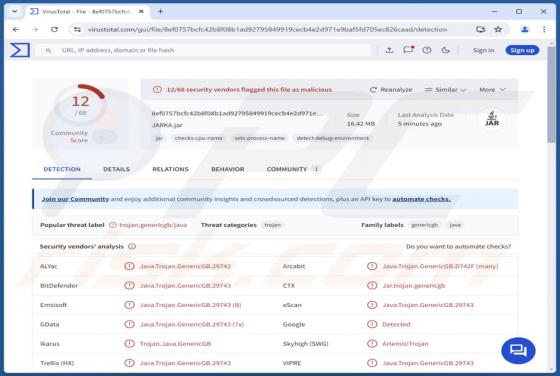Click the Sign up button
The width and height of the screenshot is (560, 376).
click(x=522, y=50)
